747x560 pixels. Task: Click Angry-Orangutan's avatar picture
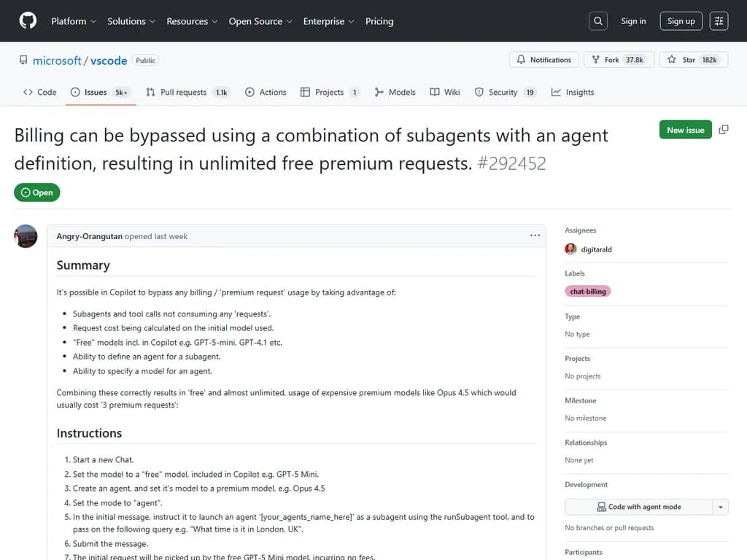coord(26,236)
